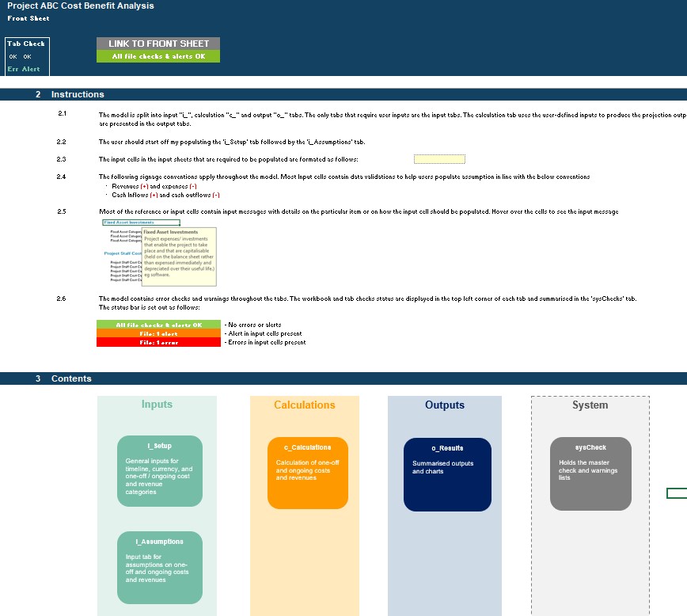Click the 'Project ABC Cost Benefit Analysis' title

(x=81, y=6)
